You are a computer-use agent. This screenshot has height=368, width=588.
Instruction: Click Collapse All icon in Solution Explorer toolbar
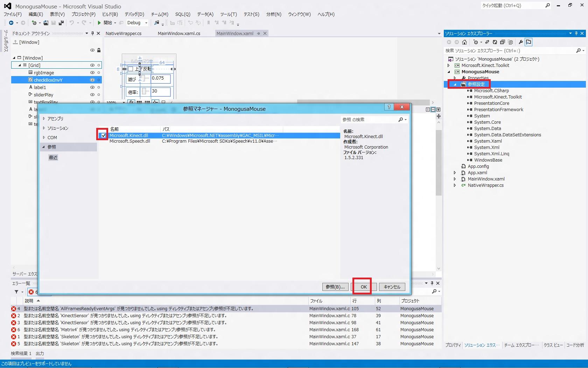point(502,42)
